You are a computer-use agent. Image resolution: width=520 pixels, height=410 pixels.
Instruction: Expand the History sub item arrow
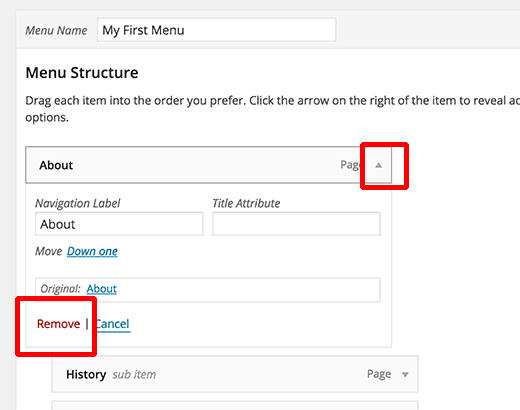(405, 374)
